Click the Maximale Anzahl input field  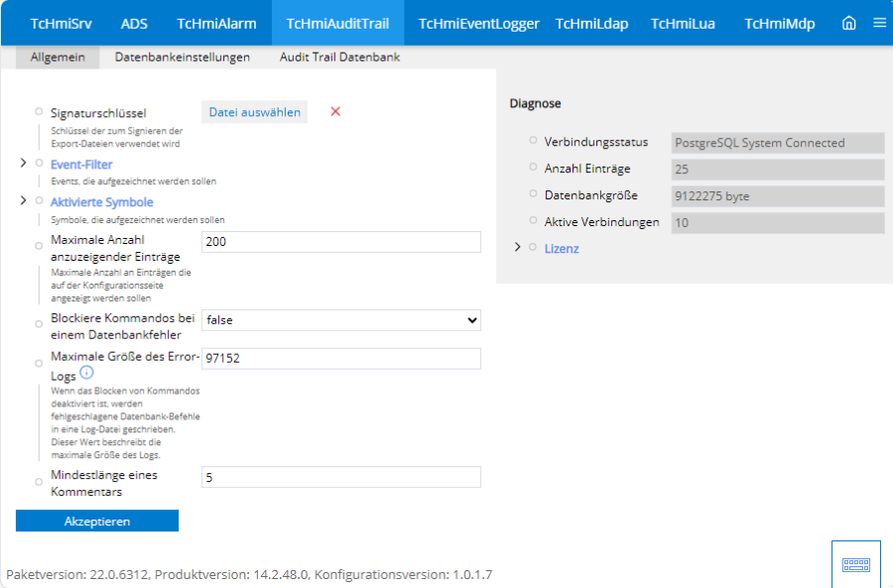tap(340, 242)
